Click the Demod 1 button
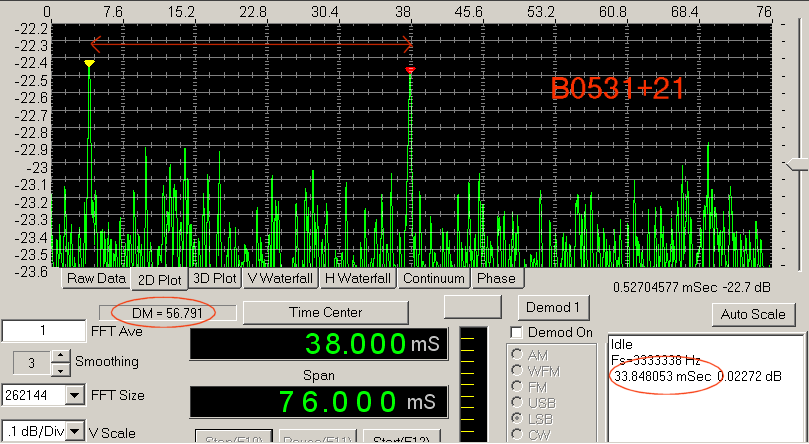809x444 pixels. click(x=554, y=308)
